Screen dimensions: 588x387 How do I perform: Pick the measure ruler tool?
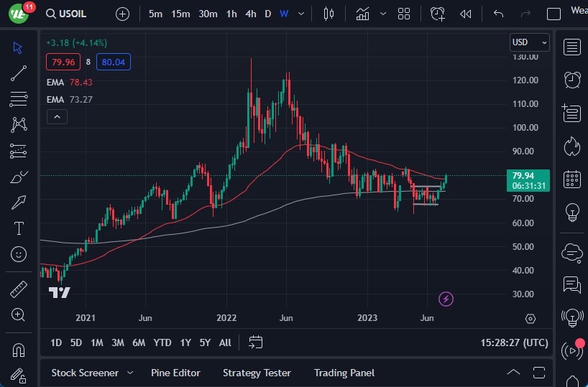pos(19,289)
